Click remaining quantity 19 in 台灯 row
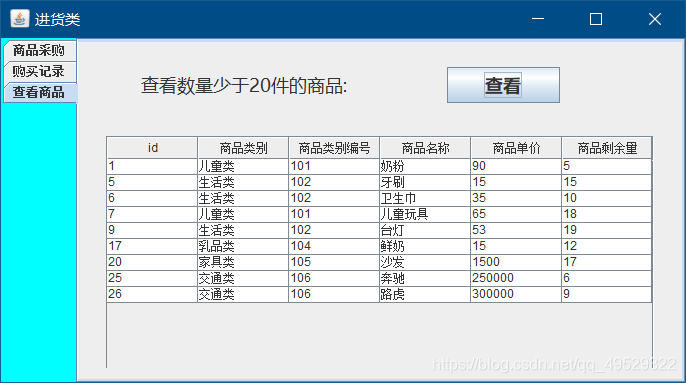This screenshot has width=686, height=383. 607,230
